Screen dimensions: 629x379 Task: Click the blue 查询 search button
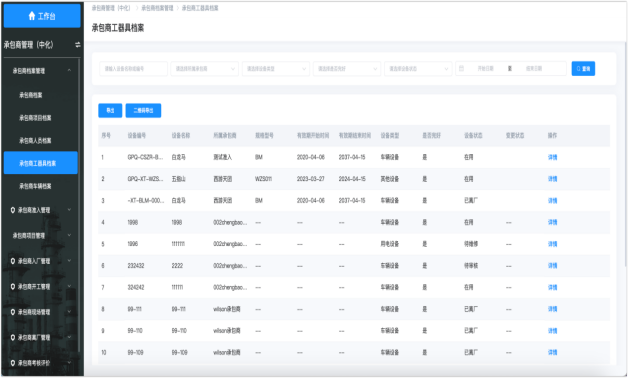[x=583, y=69]
